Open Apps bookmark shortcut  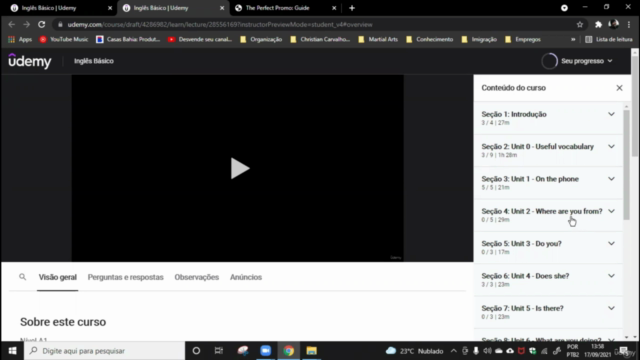click(x=20, y=39)
